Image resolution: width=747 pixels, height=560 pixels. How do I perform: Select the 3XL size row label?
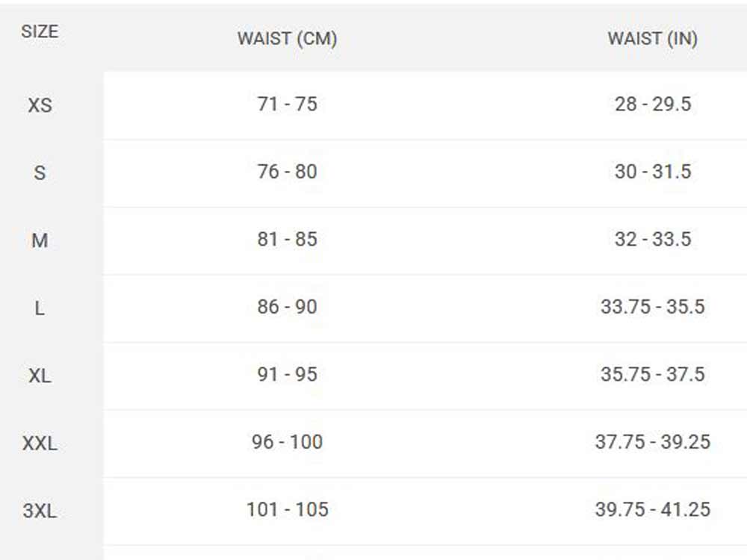point(40,511)
